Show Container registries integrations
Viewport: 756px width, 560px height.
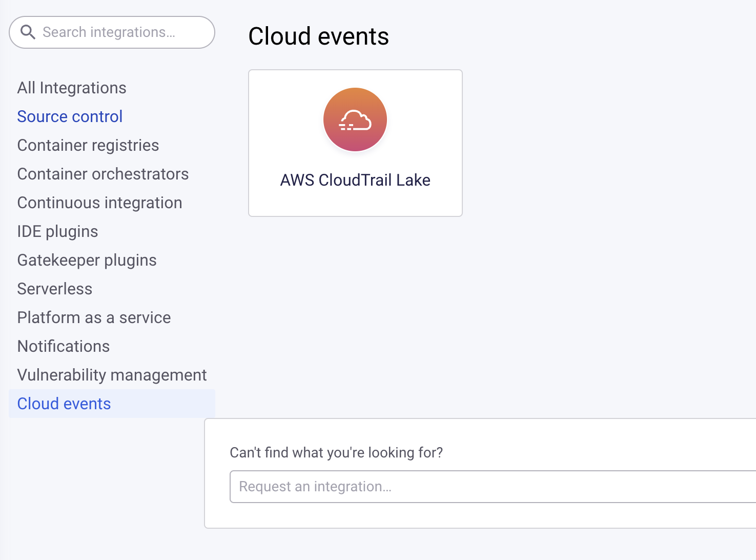pos(88,145)
